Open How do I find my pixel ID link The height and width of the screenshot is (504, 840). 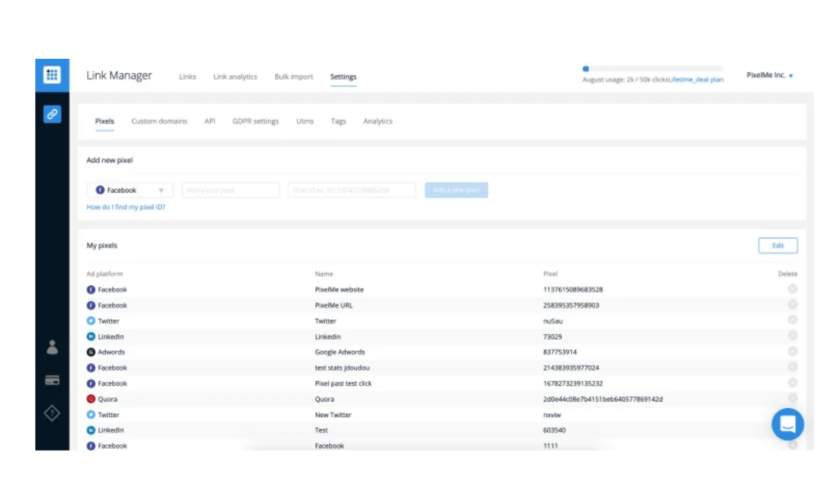126,207
